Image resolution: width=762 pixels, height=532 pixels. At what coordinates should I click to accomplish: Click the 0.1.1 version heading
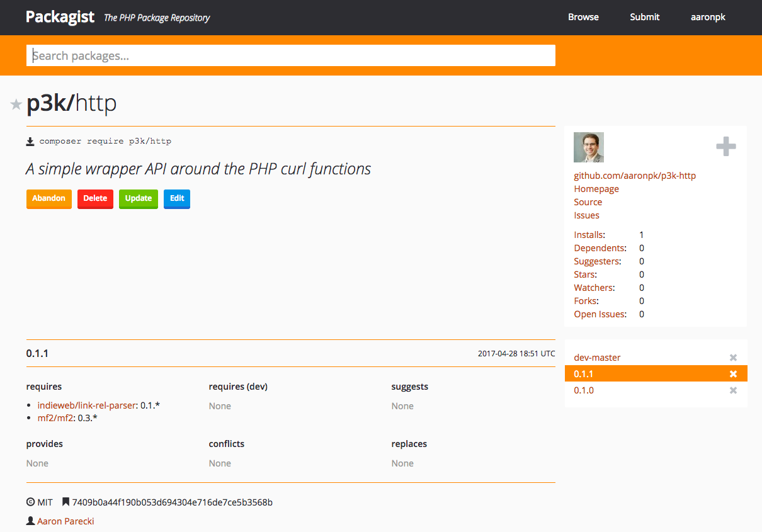[x=37, y=354]
